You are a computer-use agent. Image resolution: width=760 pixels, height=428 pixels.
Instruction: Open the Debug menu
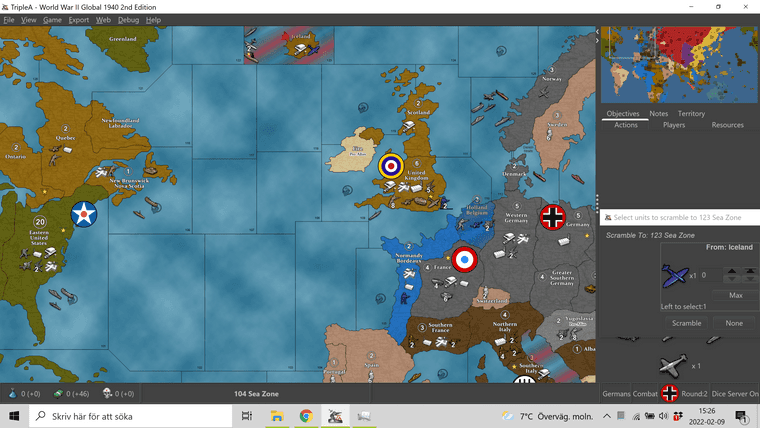tap(129, 20)
